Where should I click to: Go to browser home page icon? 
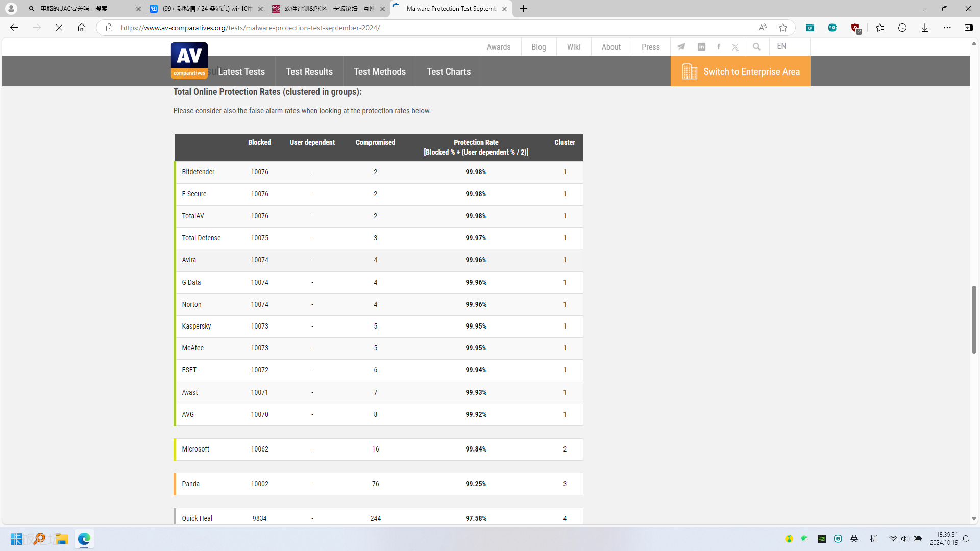tap(82, 28)
